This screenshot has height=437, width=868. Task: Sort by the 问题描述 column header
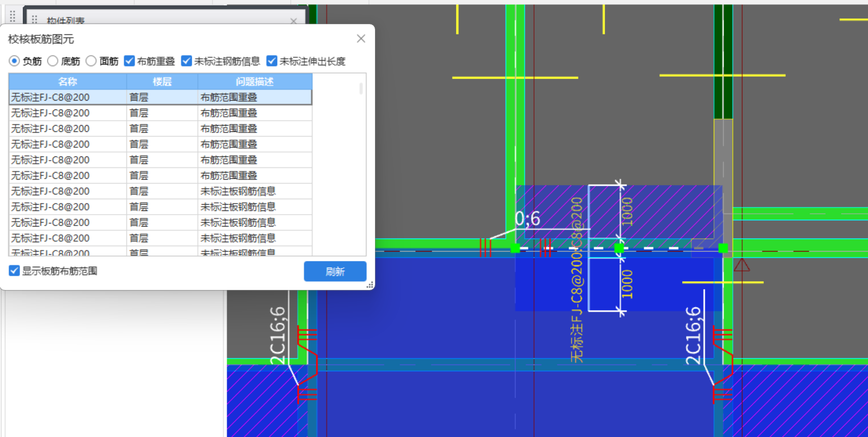[255, 82]
